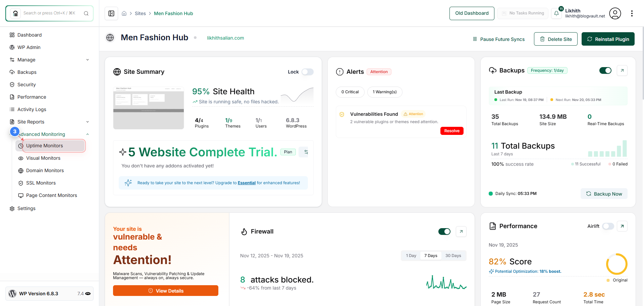Viewport: 644px width, 306px height.
Task: Collapse the Advanced Monitoring chevron
Action: point(88,134)
